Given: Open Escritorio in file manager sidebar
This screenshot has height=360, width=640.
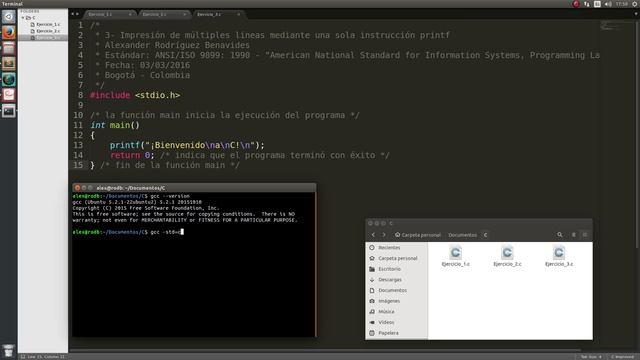Looking at the screenshot, I should 396,269.
